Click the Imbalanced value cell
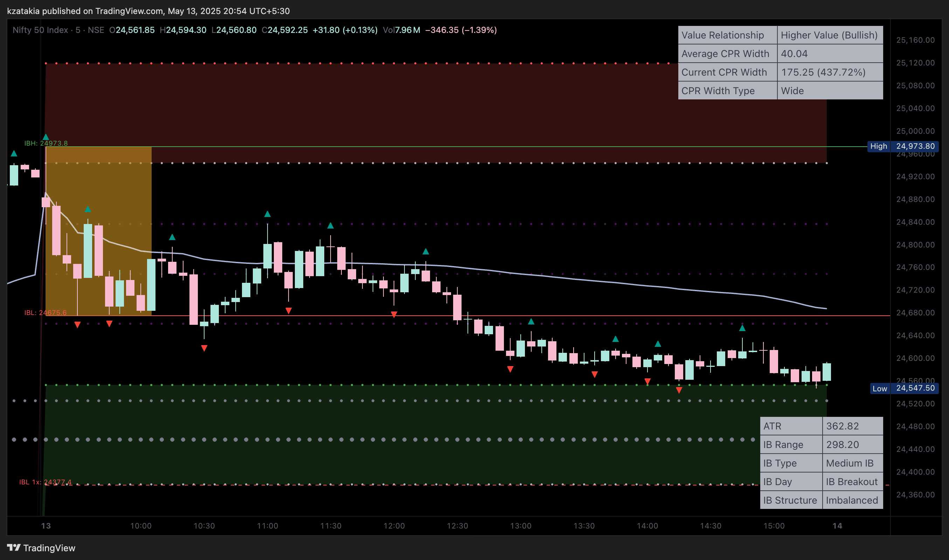Screen dimensions: 949x560 pos(853,500)
